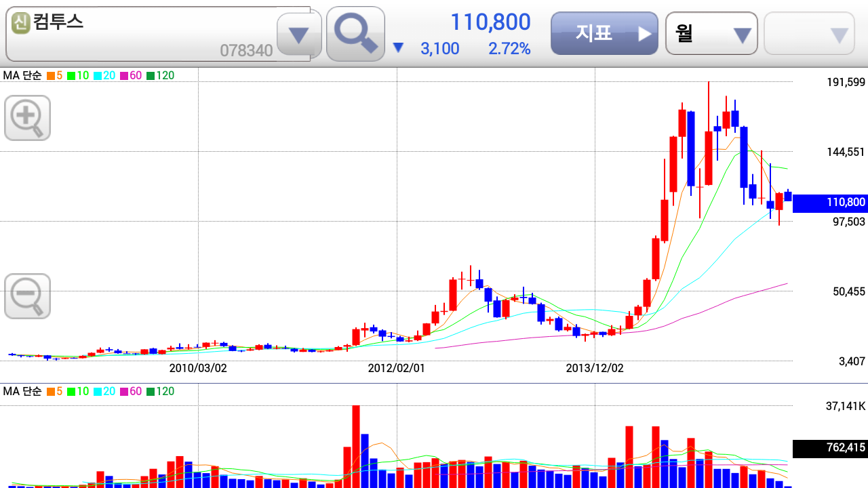Open the 지표 indicators button
The image size is (868, 488).
[x=604, y=33]
